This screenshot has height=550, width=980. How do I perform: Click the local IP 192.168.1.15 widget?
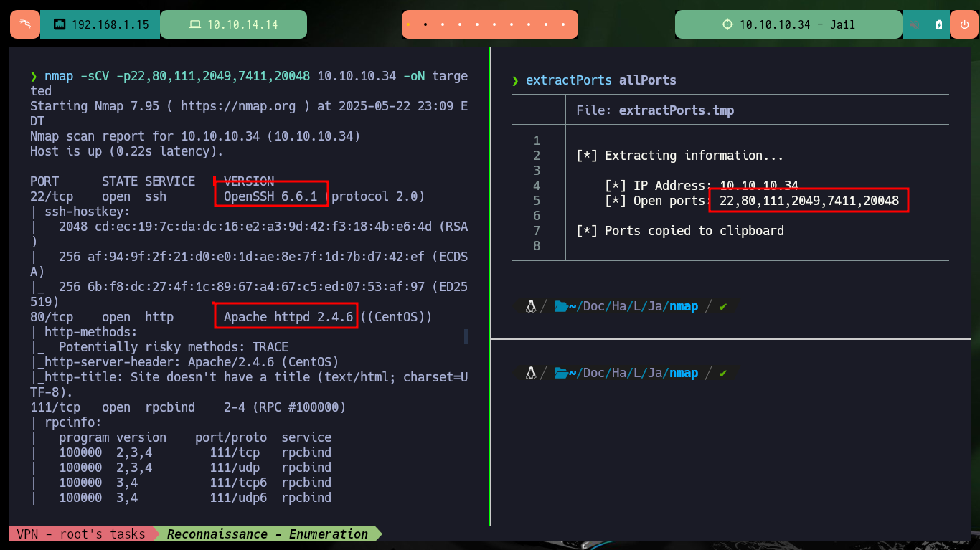100,24
